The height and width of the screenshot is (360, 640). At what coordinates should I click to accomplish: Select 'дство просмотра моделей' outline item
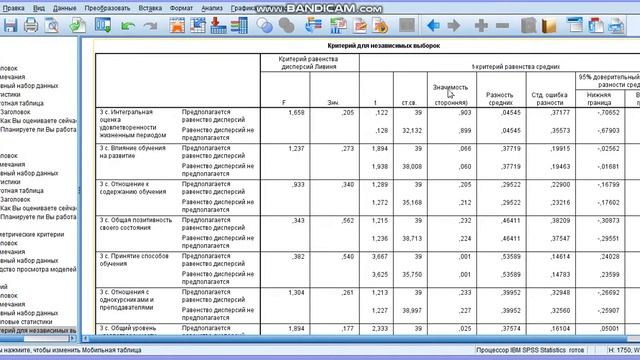tap(38, 269)
